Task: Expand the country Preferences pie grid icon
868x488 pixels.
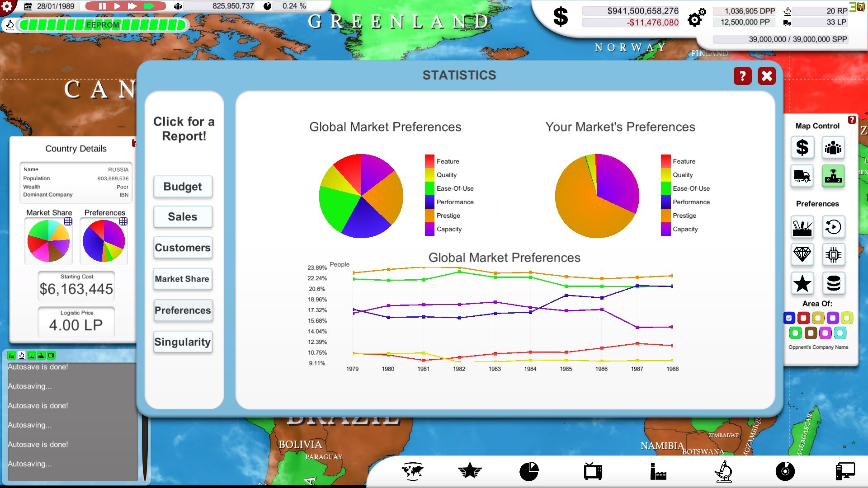Action: [123, 221]
